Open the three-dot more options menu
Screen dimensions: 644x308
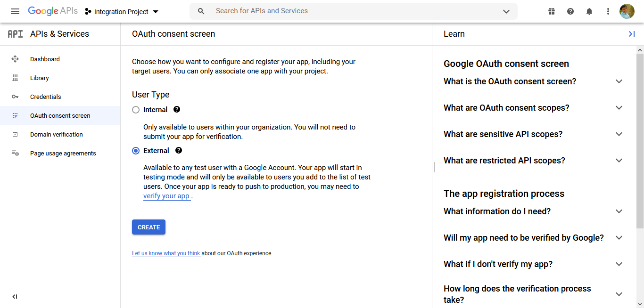click(x=608, y=11)
